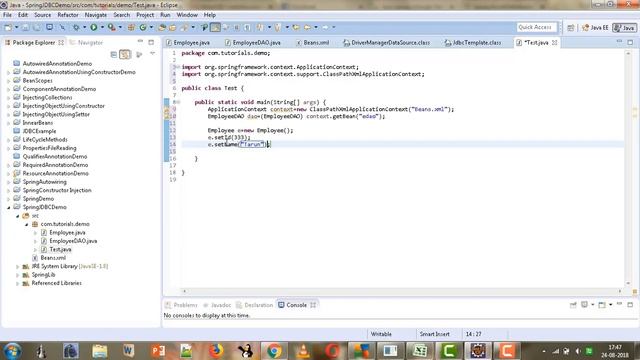Open the Source menu

coord(42,15)
